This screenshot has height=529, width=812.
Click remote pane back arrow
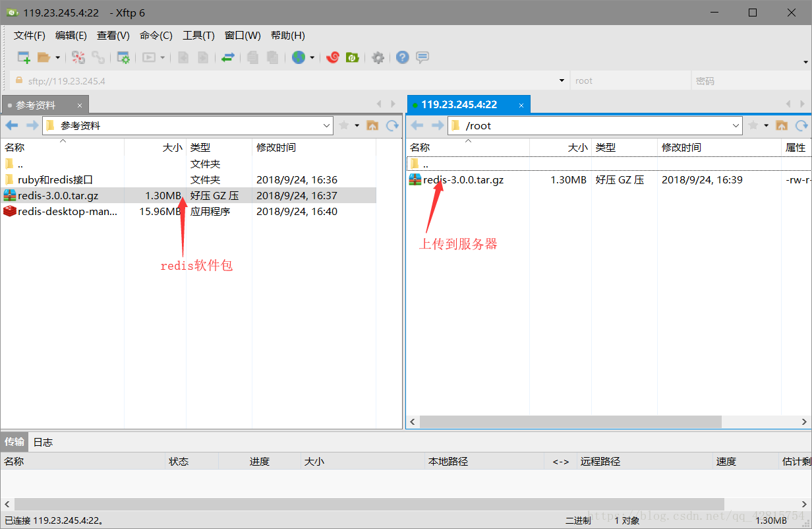coord(417,125)
